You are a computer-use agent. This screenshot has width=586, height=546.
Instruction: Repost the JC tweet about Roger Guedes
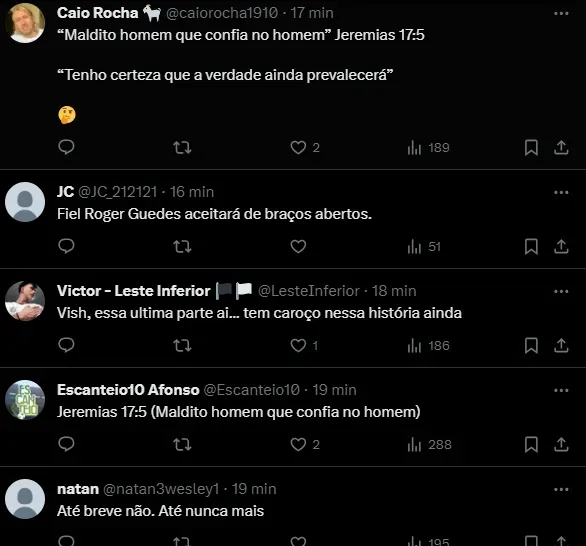point(182,247)
